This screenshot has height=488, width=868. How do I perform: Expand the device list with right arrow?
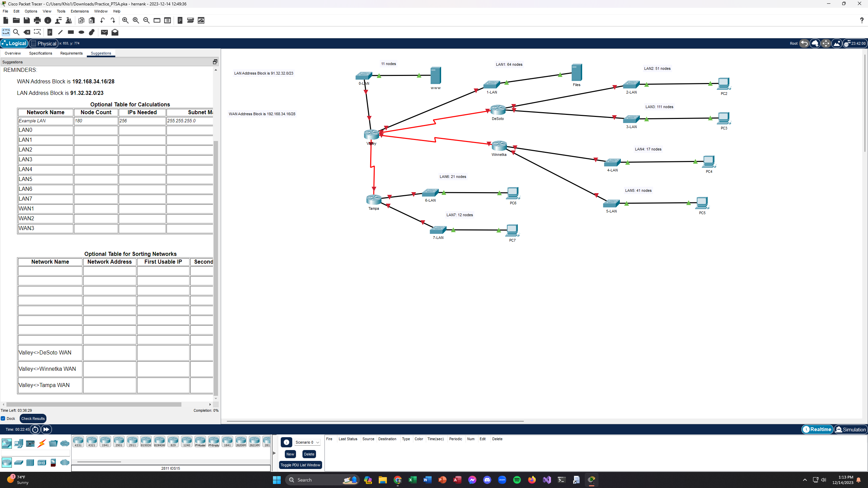[274, 452]
